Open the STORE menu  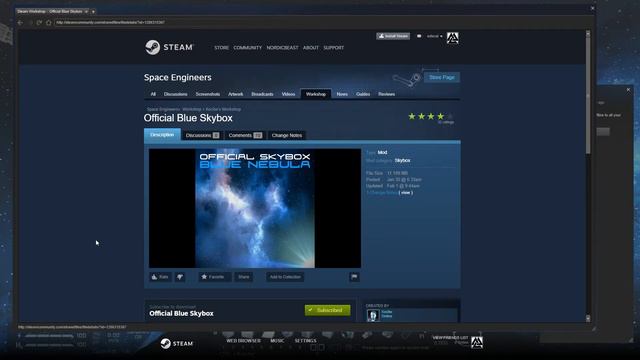coord(222,48)
